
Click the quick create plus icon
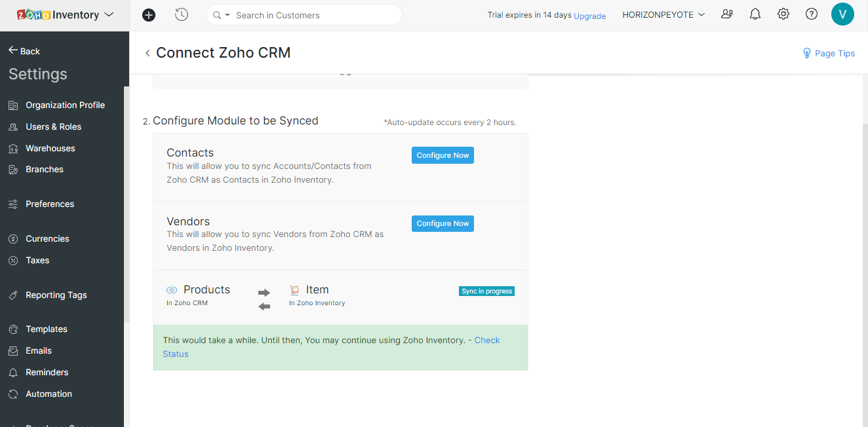pyautogui.click(x=149, y=14)
